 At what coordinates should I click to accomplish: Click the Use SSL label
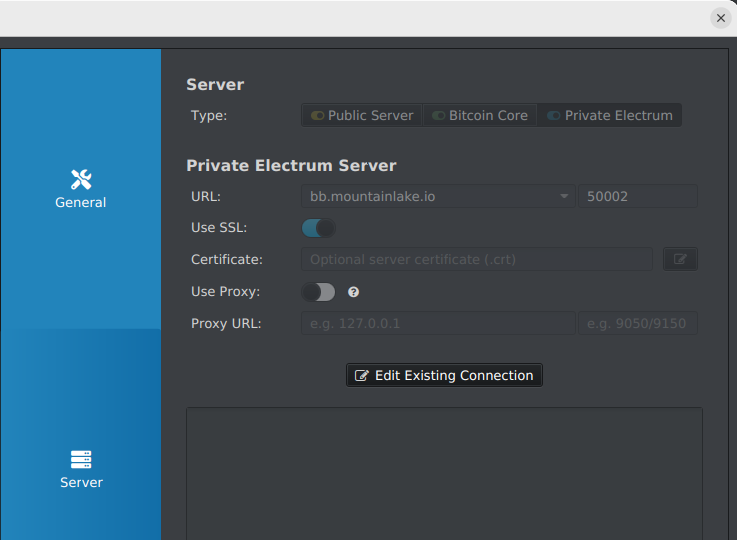tap(219, 227)
